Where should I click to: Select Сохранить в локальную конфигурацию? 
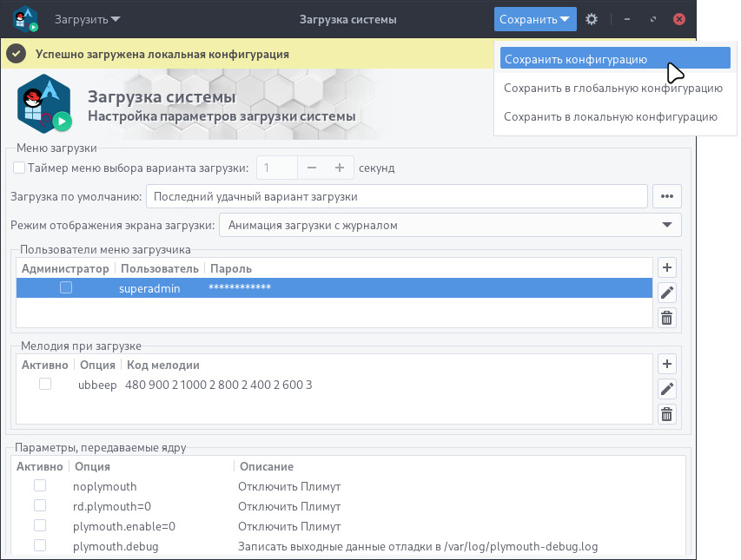[x=611, y=116]
